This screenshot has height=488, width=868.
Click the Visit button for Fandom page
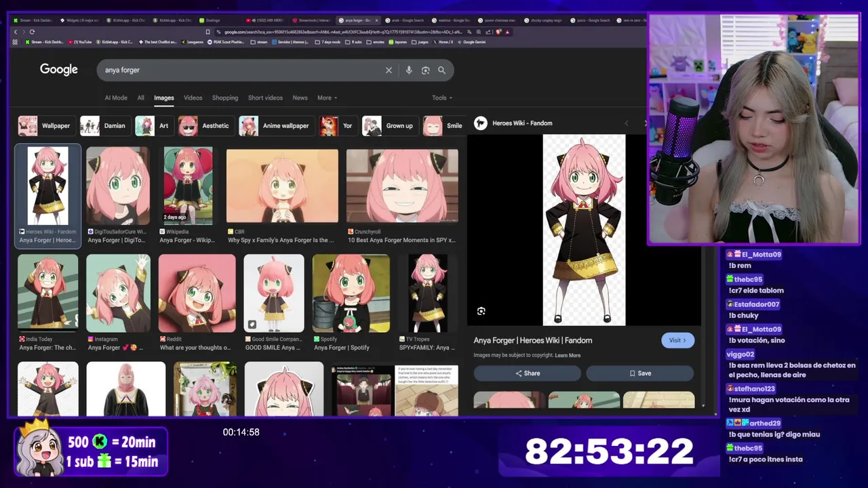click(677, 340)
